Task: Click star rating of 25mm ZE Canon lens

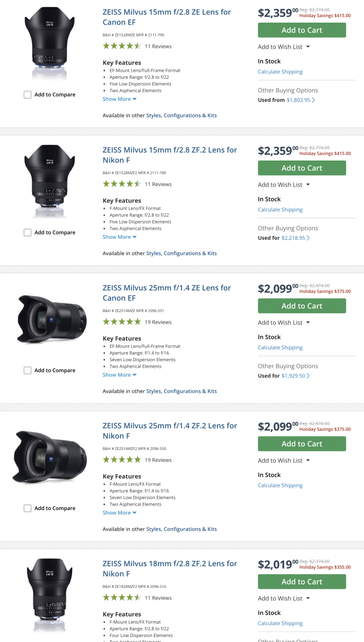Action: (x=121, y=322)
